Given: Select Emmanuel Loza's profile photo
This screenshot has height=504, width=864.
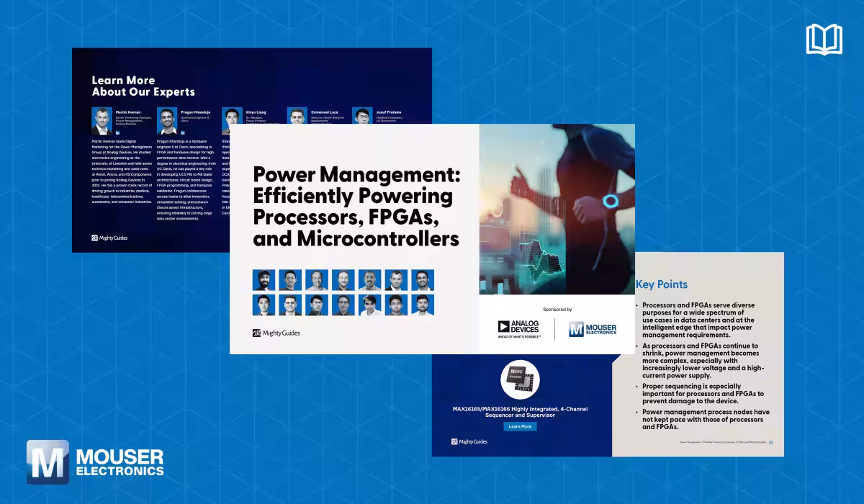Looking at the screenshot, I should (297, 117).
